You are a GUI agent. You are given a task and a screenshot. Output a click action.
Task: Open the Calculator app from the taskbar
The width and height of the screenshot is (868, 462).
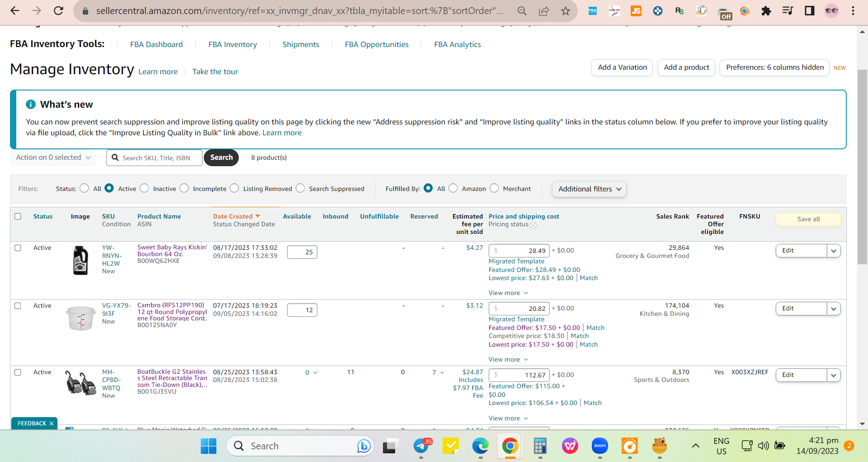540,446
